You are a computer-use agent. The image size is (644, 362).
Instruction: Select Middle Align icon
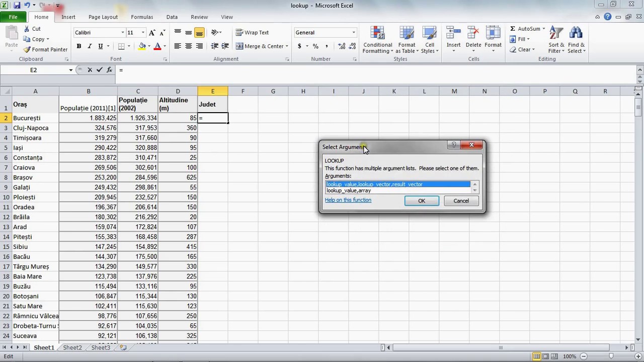189,33
